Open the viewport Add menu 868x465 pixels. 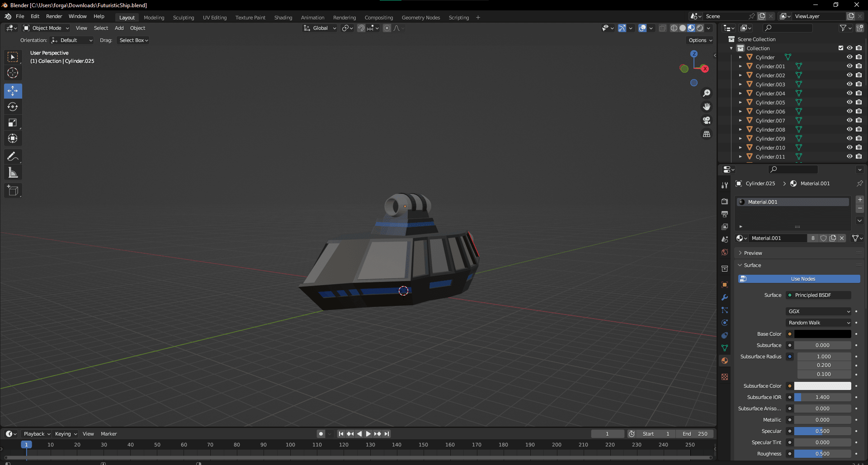119,28
